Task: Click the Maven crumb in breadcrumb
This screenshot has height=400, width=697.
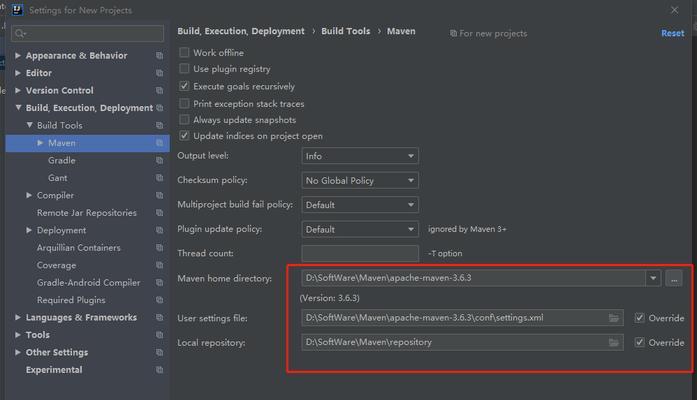Action: (401, 31)
